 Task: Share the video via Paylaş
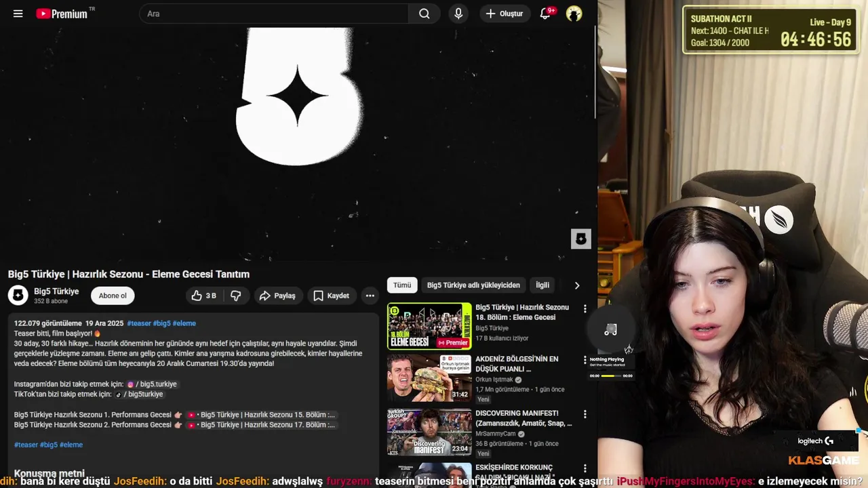tap(278, 296)
